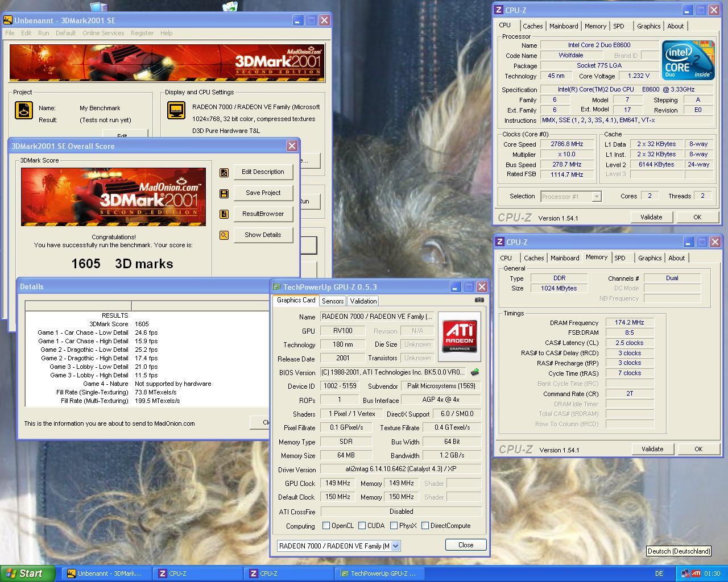
Task: Click the Driver Version field in GPU-Z
Action: [x=400, y=469]
